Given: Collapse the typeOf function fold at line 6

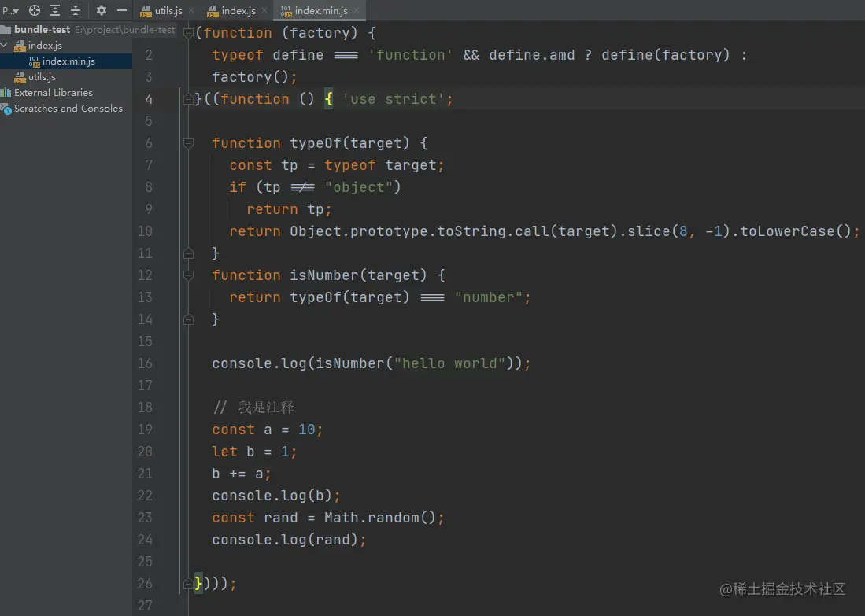Looking at the screenshot, I should pyautogui.click(x=188, y=143).
